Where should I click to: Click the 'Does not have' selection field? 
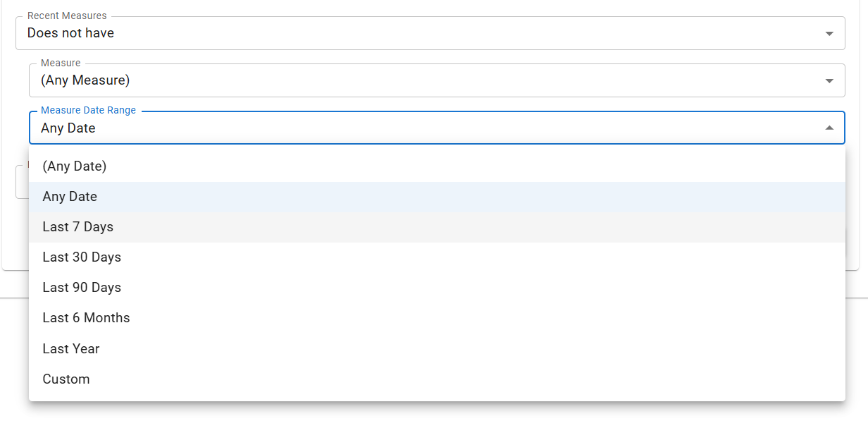pos(430,33)
